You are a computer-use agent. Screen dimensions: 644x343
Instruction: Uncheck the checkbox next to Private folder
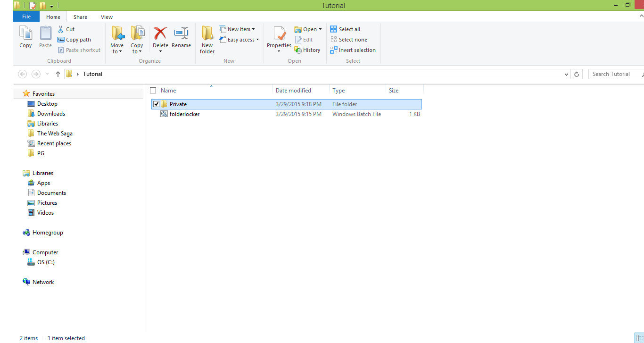pos(156,104)
